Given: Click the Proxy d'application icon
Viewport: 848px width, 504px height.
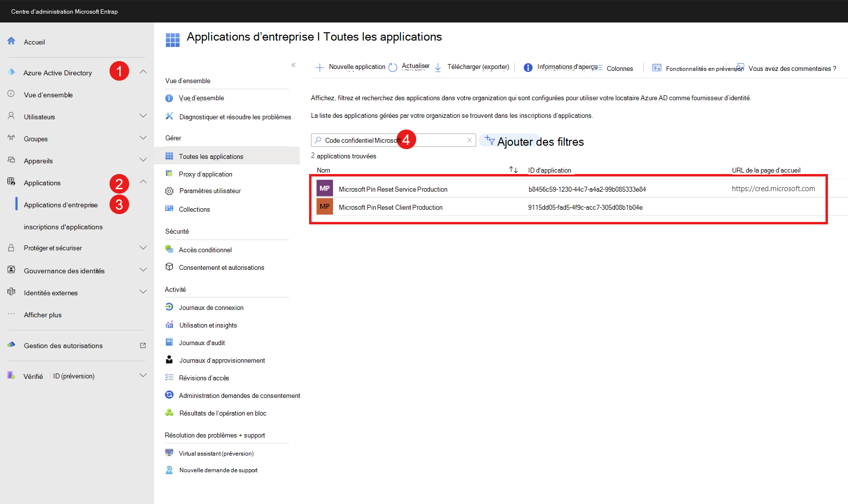Looking at the screenshot, I should coord(169,174).
